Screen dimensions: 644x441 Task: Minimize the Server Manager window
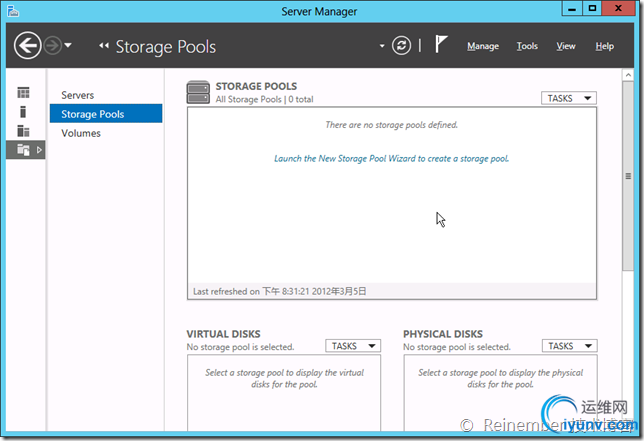click(572, 9)
